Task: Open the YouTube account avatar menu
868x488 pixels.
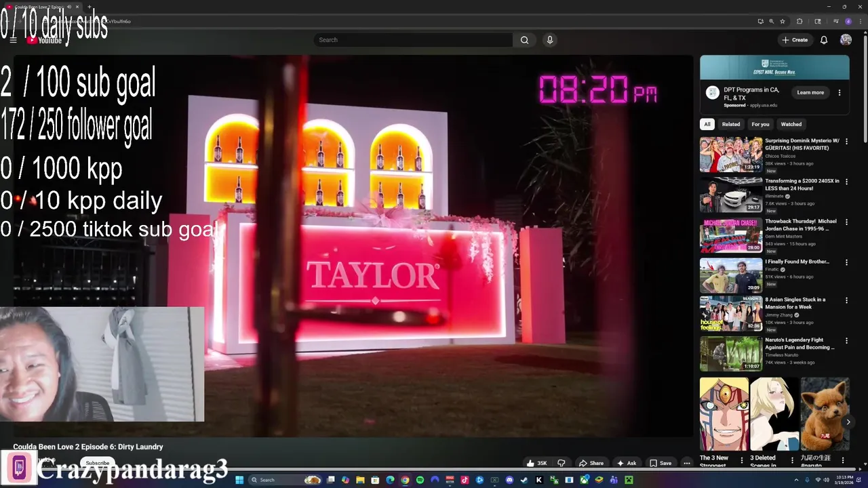Action: [x=846, y=40]
